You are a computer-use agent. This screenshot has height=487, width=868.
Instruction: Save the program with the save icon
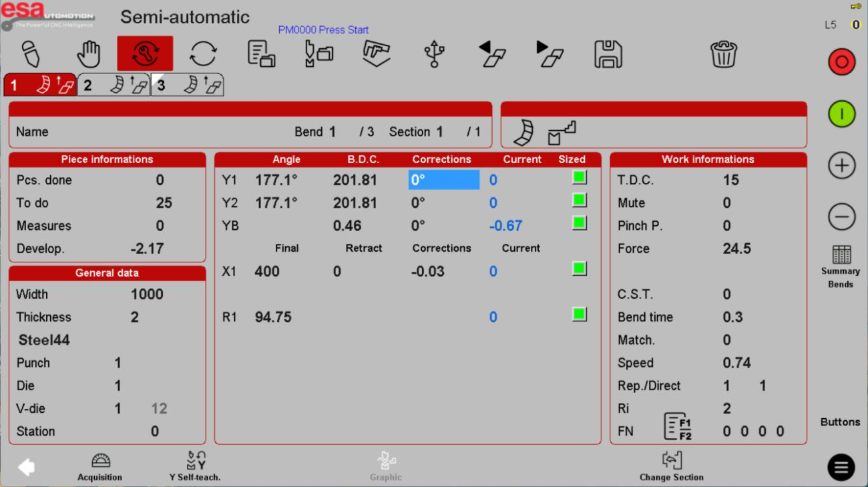point(609,55)
